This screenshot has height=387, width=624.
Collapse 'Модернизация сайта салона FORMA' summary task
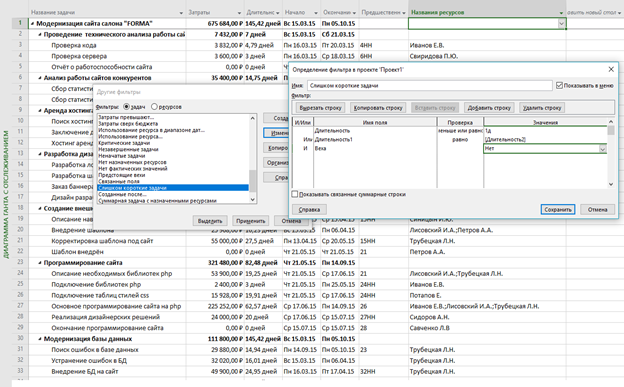tap(32, 23)
